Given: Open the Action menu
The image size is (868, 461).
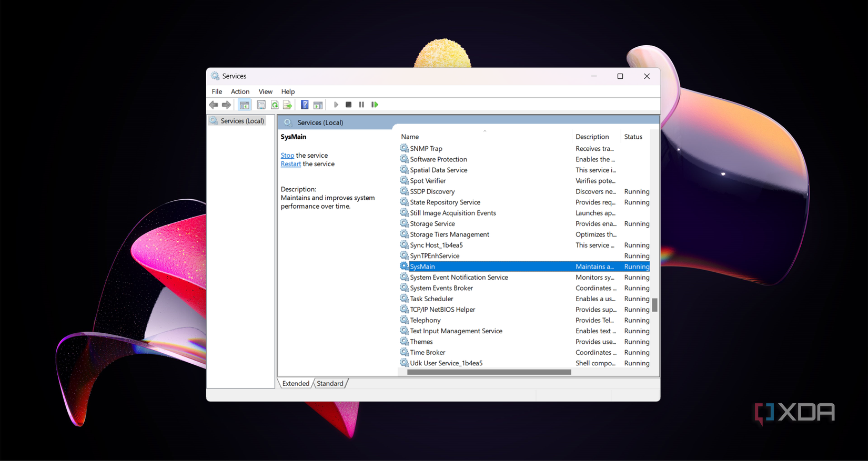Looking at the screenshot, I should (x=240, y=91).
